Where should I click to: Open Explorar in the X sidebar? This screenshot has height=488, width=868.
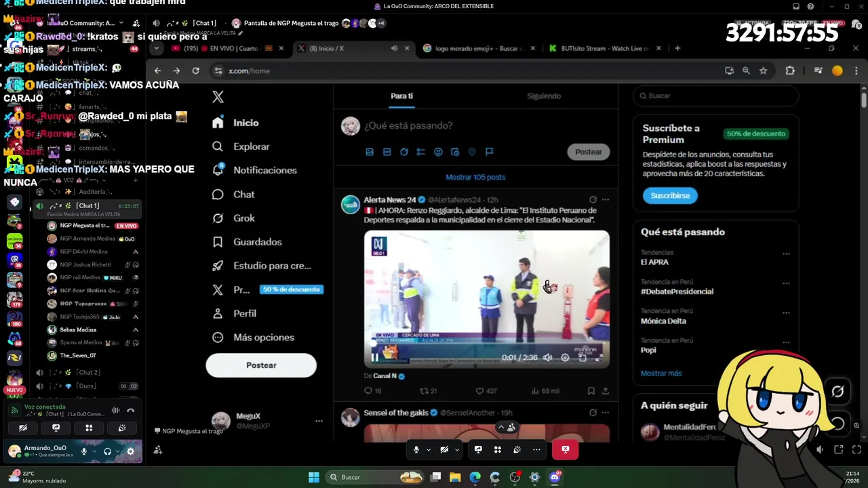(x=241, y=146)
